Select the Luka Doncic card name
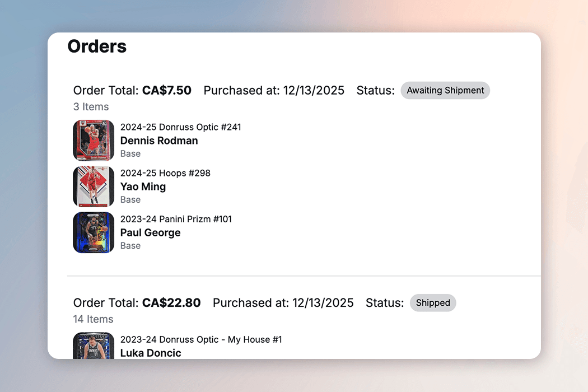This screenshot has width=588, height=392. tap(151, 353)
